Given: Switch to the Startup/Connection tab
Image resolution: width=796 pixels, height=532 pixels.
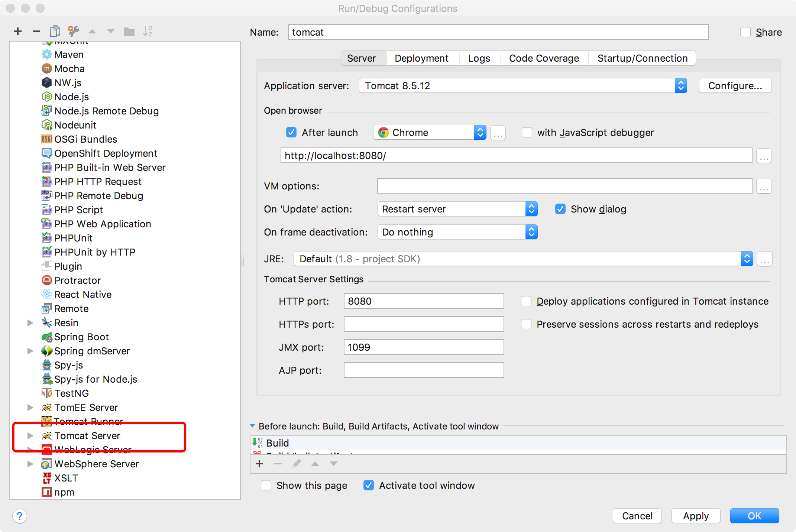Looking at the screenshot, I should (643, 58).
